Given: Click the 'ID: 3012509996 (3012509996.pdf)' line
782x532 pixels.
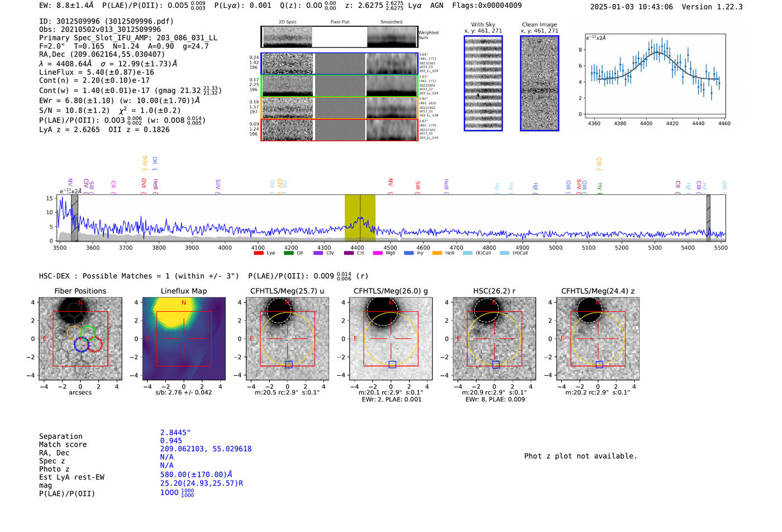Looking at the screenshot, I should (106, 21).
